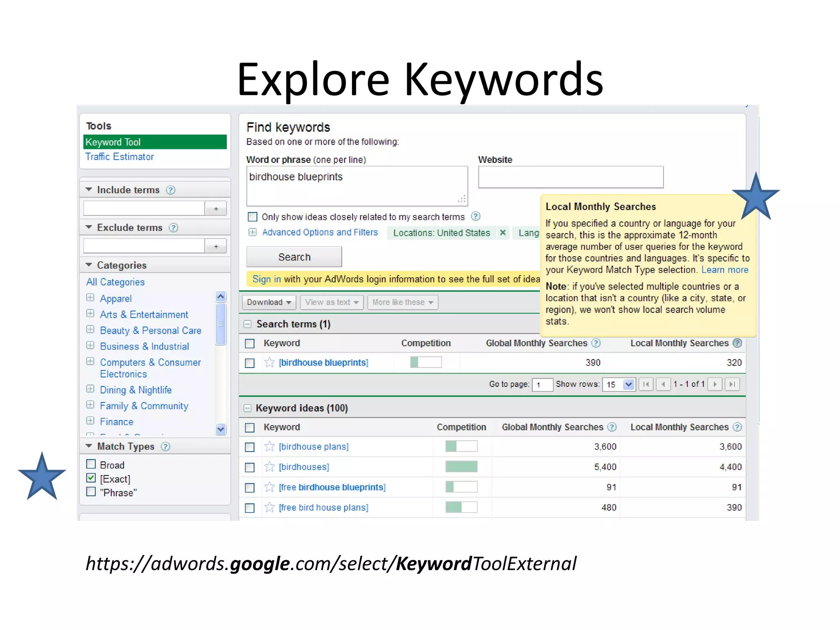Click the help icon beside Match Types
This screenshot has height=630, width=840.
(165, 447)
